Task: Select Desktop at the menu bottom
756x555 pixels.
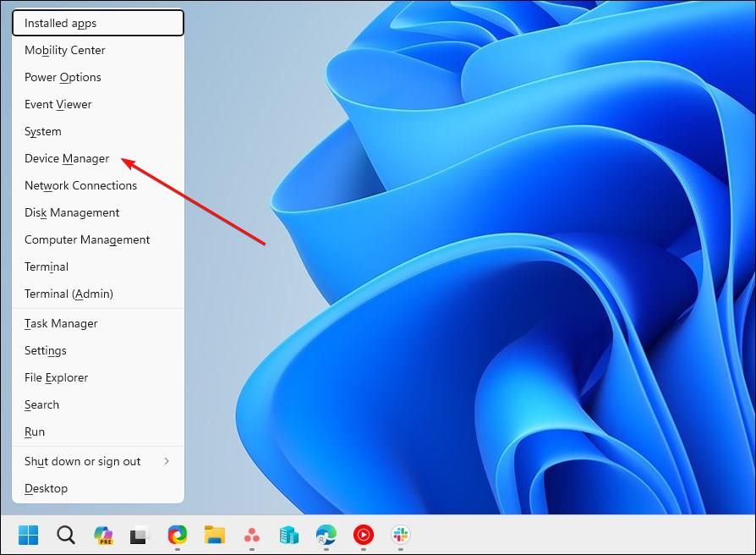Action: 46,488
